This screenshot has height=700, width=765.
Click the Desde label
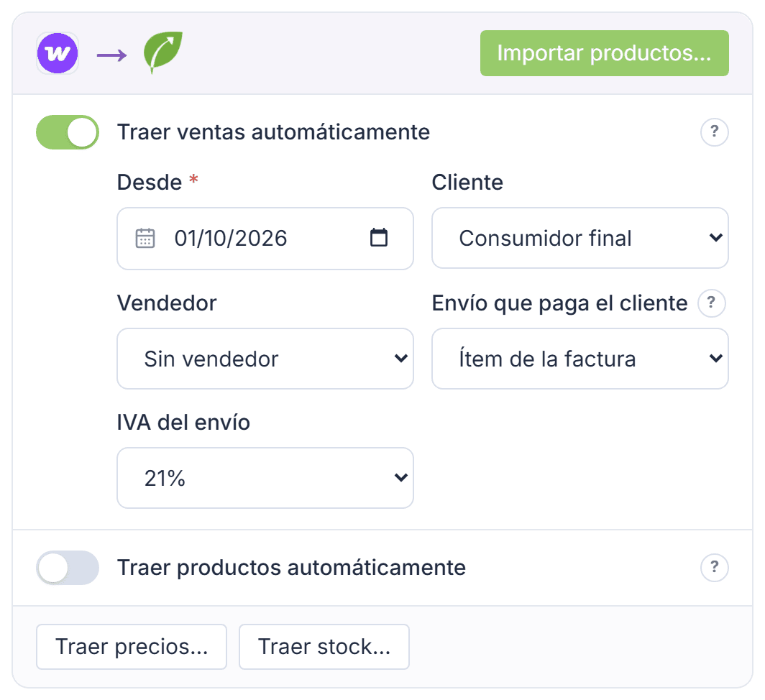click(150, 183)
